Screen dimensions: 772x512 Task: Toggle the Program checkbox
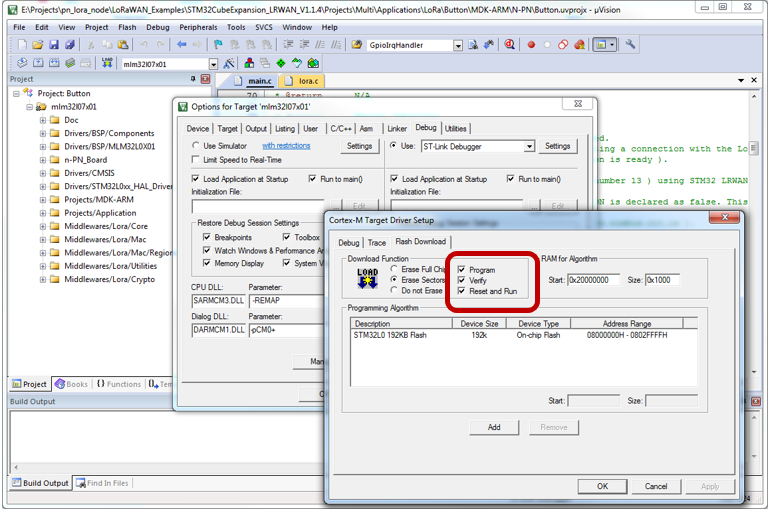click(x=461, y=270)
